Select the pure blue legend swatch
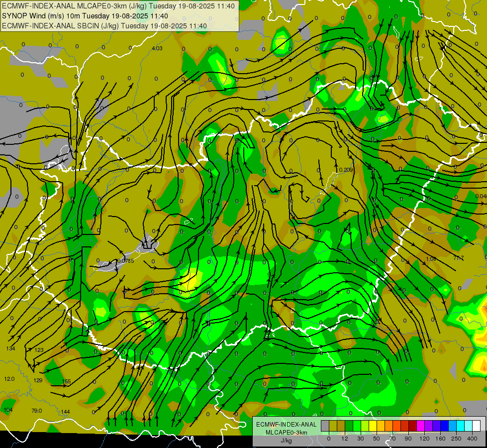Viewport: 487px width, 448px height. (445, 426)
